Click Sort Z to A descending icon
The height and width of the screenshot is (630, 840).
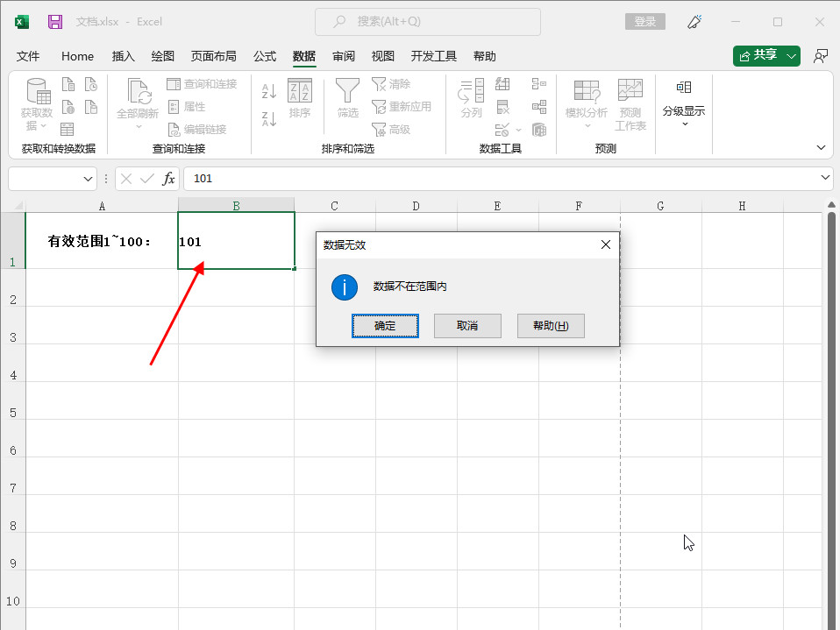(269, 119)
